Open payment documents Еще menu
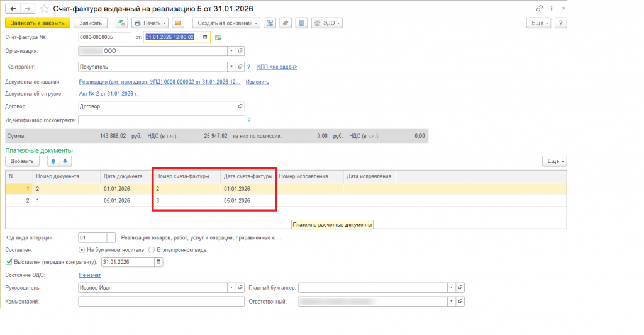 (x=555, y=161)
